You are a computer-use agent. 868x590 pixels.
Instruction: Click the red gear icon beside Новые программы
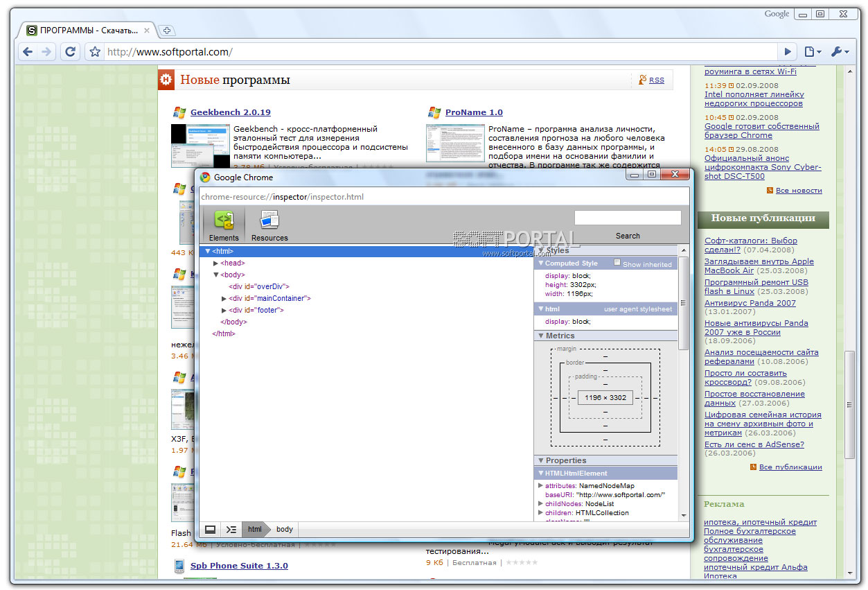coord(166,80)
